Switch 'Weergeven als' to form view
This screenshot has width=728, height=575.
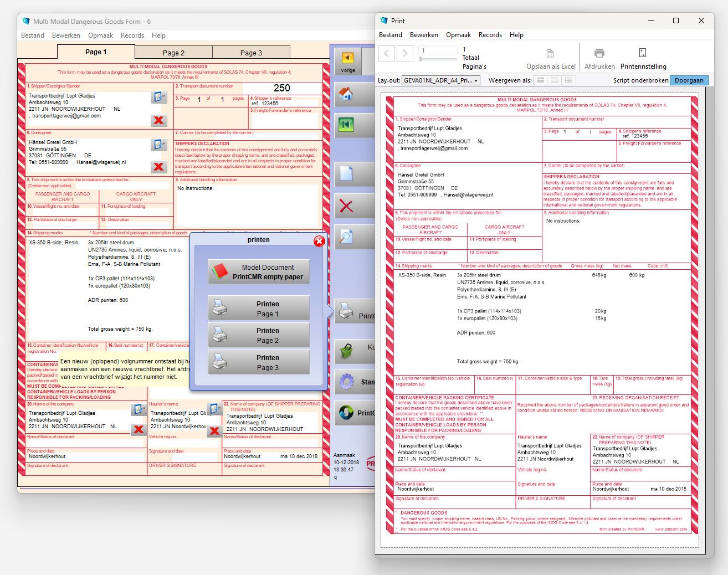pyautogui.click(x=540, y=80)
